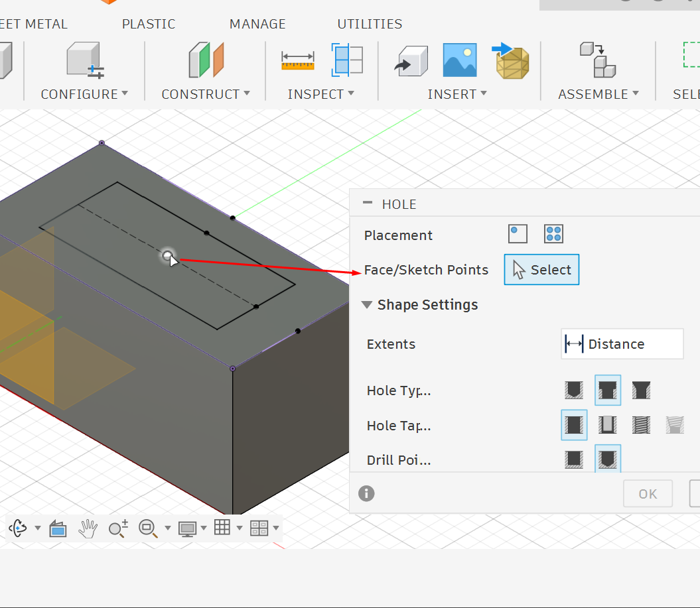700x608 pixels.
Task: Choose multiple holes placement option
Action: pos(553,234)
